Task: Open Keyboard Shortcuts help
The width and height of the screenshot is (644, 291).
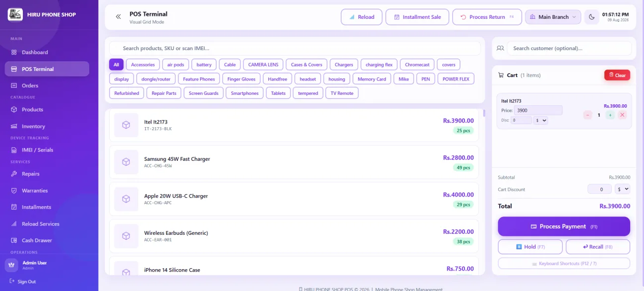Action: pos(564,264)
